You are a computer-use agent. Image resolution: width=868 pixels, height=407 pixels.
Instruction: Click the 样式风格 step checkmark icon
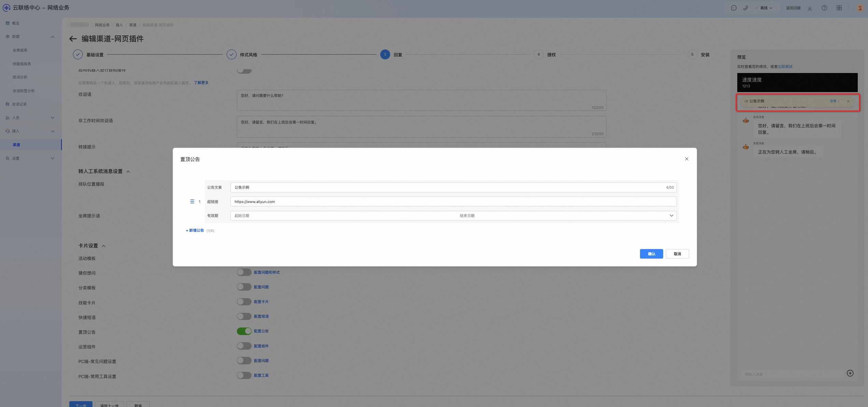(231, 55)
